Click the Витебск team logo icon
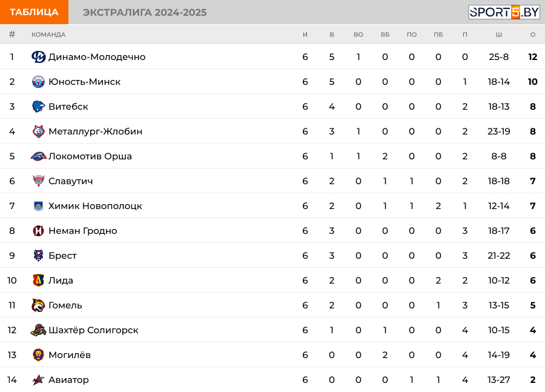545x392 pixels. click(x=39, y=107)
